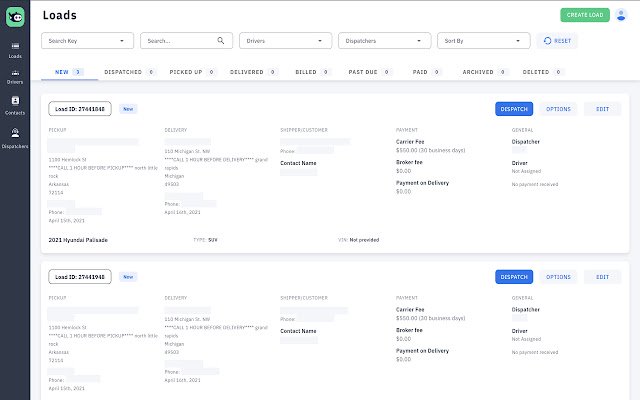Edit load 27441848
Image resolution: width=640 pixels, height=400 pixels.
pos(602,109)
